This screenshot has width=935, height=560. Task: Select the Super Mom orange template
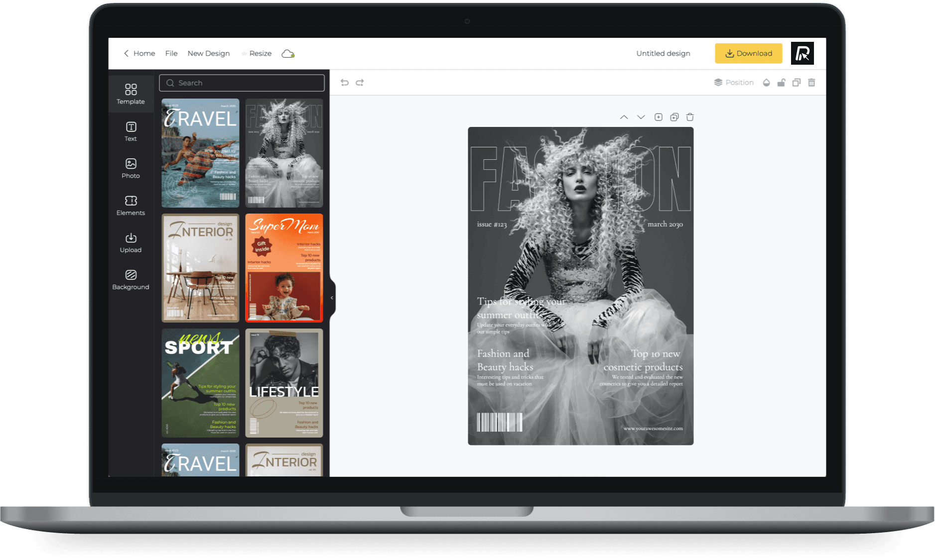[284, 268]
